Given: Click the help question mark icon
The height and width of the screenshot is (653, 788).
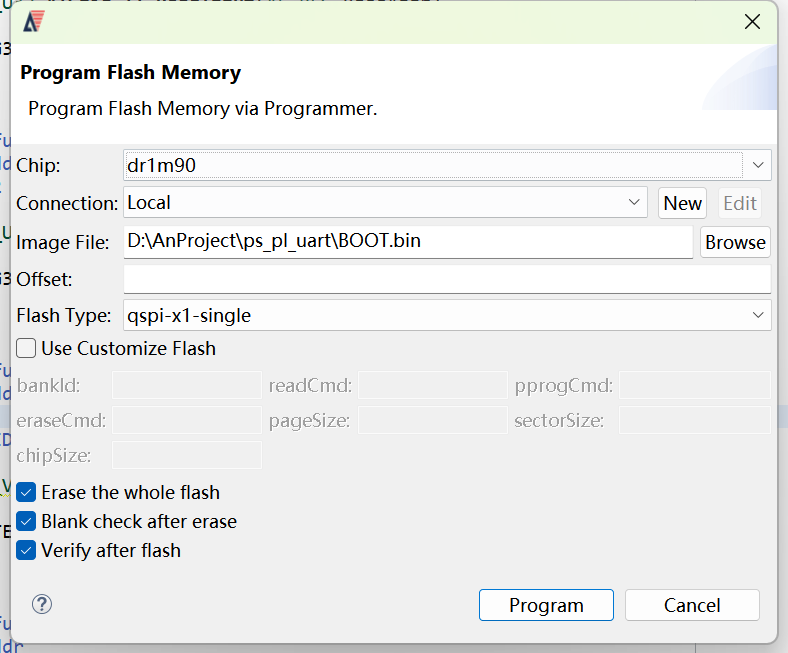Looking at the screenshot, I should [x=42, y=604].
